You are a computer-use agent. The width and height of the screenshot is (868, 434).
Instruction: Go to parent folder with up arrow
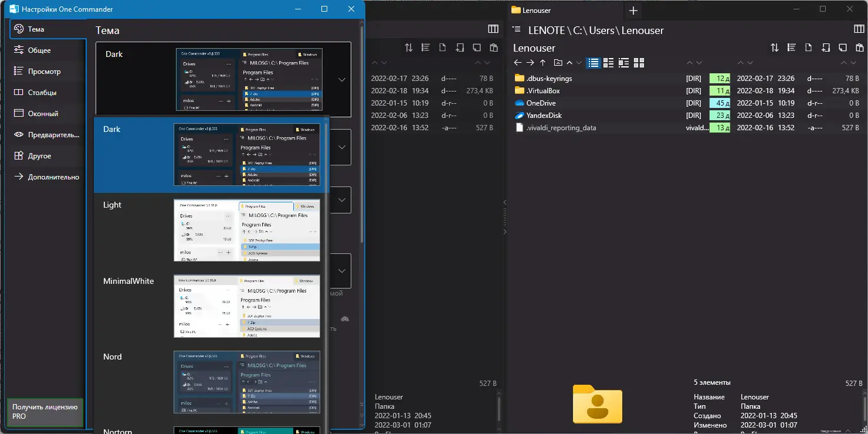[x=542, y=63]
